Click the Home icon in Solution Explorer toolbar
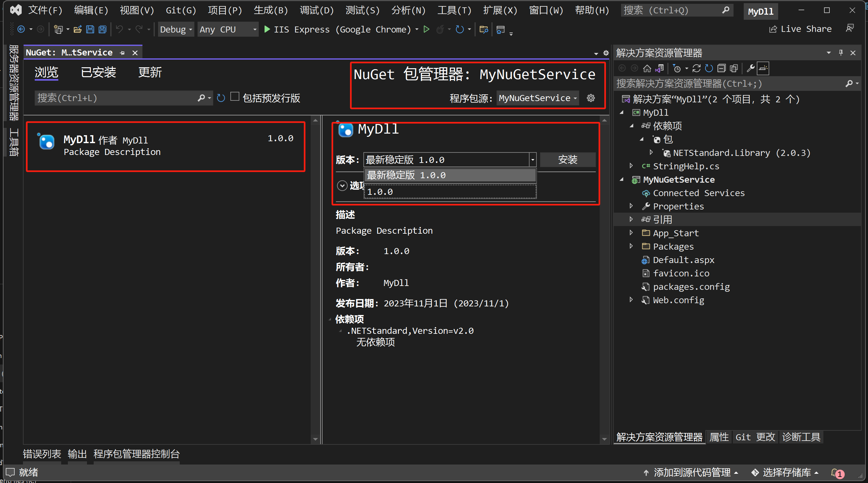 point(647,69)
